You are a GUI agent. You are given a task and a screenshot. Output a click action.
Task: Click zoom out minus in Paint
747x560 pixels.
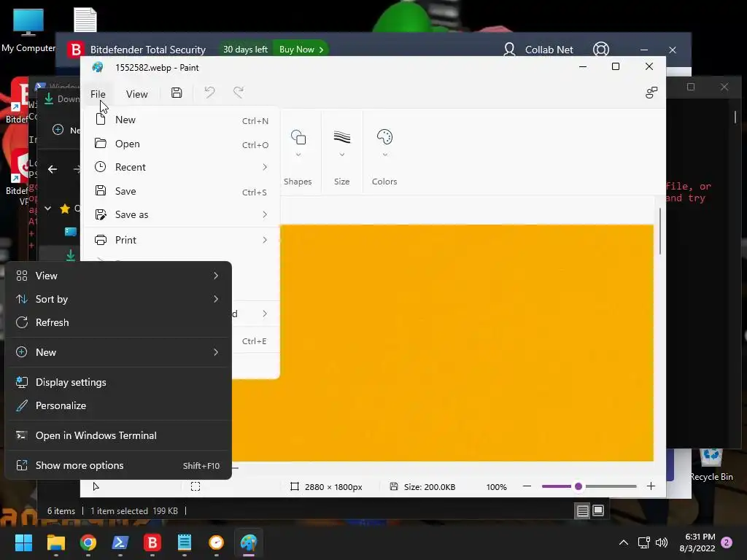(527, 486)
